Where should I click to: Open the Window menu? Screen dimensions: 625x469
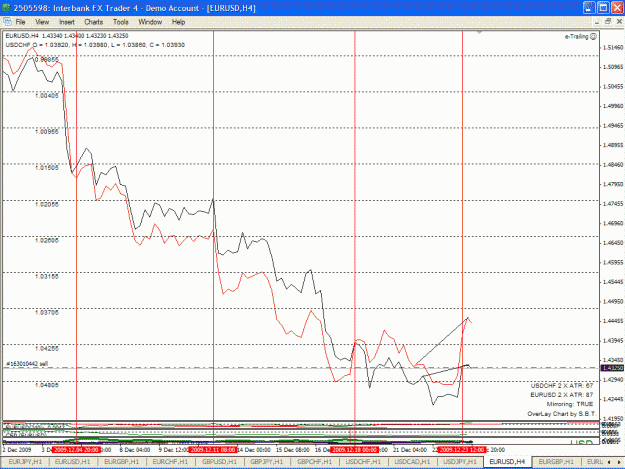point(150,22)
